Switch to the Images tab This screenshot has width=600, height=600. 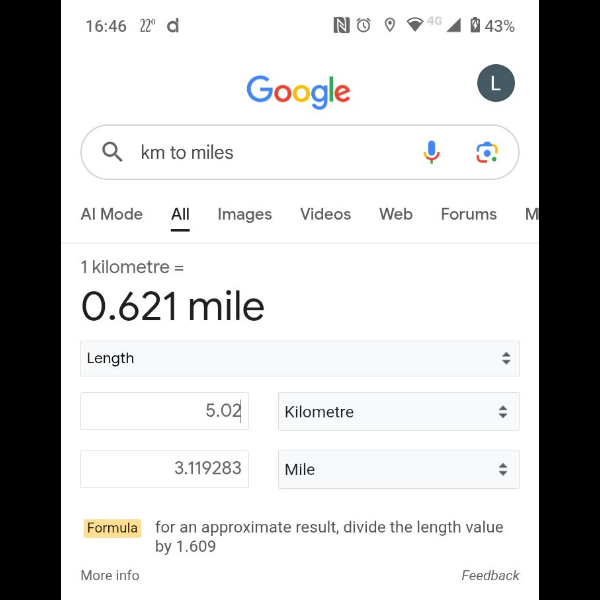click(245, 214)
